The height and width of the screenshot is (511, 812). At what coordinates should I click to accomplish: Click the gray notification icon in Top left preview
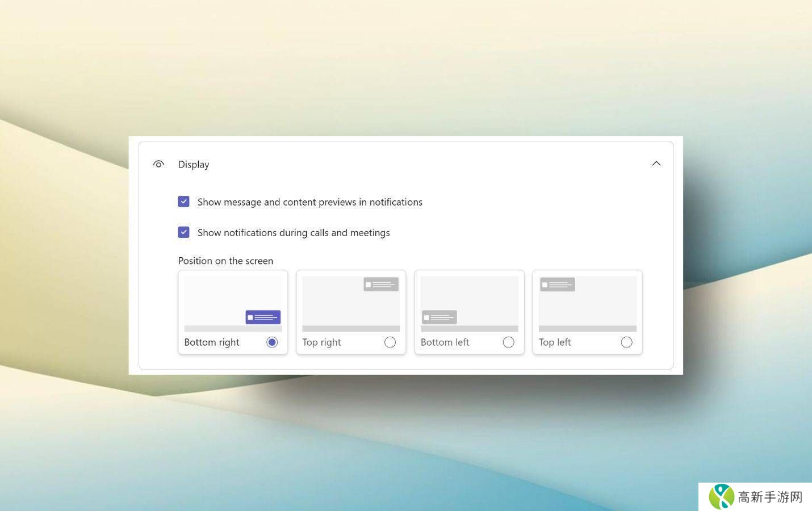click(557, 284)
